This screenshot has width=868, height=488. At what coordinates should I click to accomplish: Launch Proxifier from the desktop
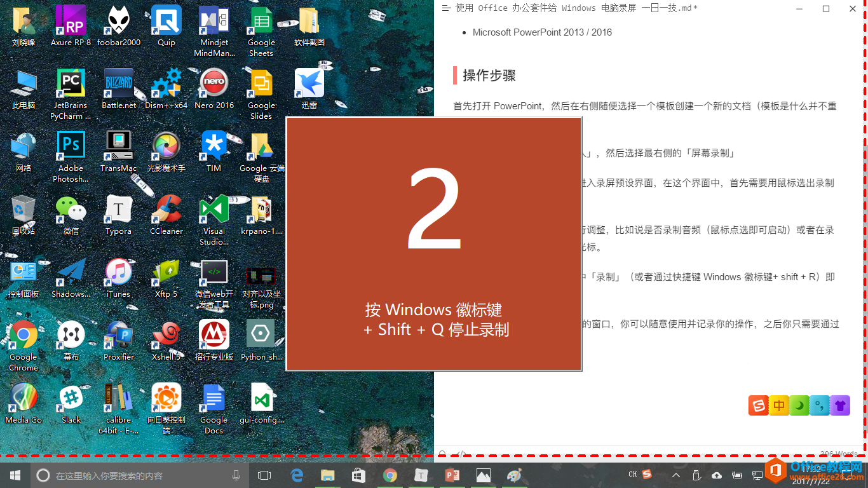tap(119, 341)
